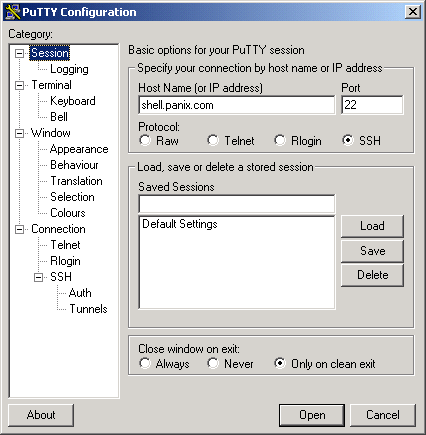
Task: Select the Session category
Action: (x=50, y=53)
